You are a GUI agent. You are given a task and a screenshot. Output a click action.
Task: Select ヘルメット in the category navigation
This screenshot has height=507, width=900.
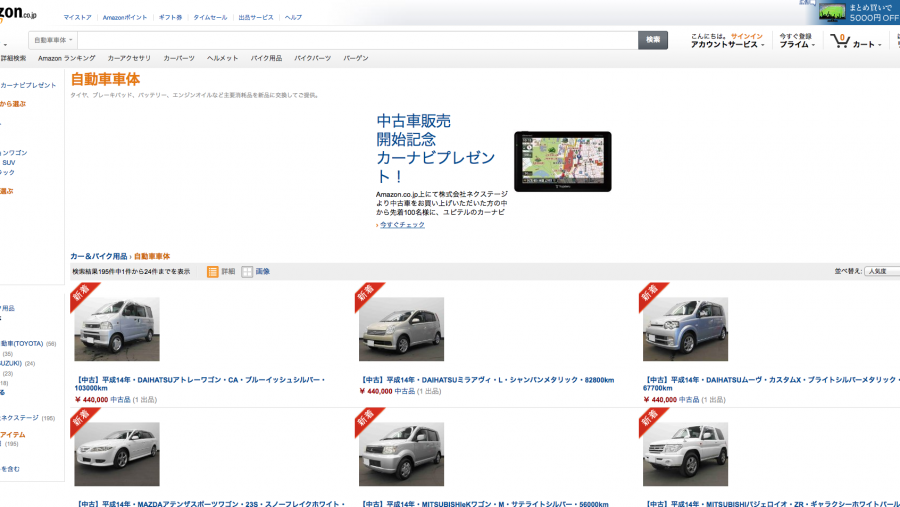pyautogui.click(x=222, y=59)
